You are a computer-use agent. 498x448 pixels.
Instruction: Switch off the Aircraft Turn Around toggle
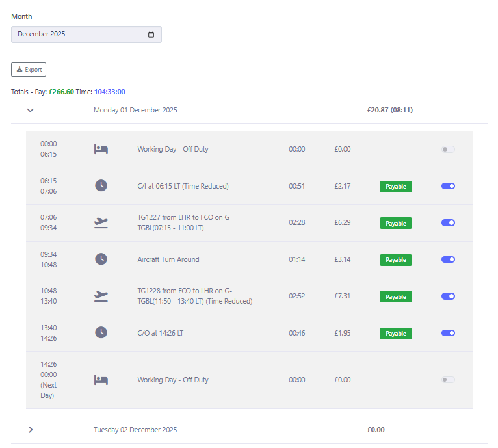pos(448,259)
